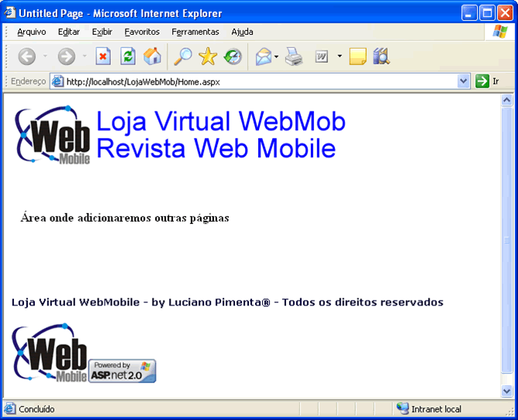518x420 pixels.
Task: Click the Powered by ASP.net 2.0 badge
Action: [x=123, y=371]
